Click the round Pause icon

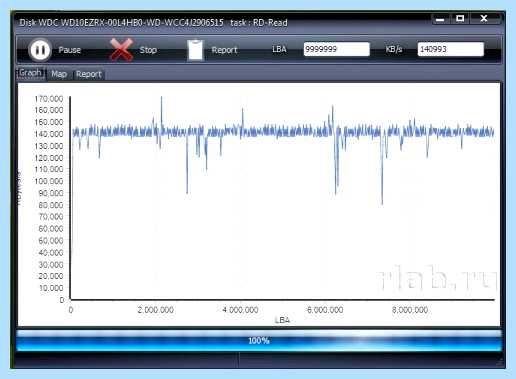[x=40, y=50]
